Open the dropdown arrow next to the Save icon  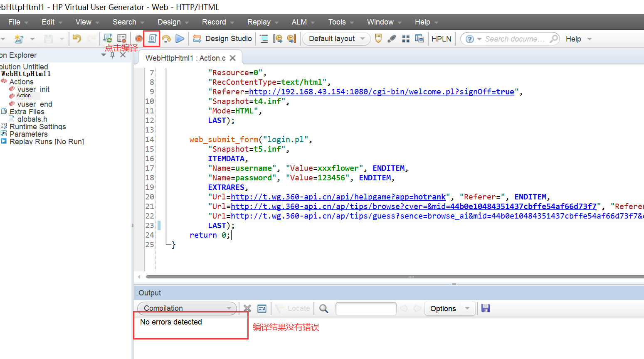coord(62,39)
